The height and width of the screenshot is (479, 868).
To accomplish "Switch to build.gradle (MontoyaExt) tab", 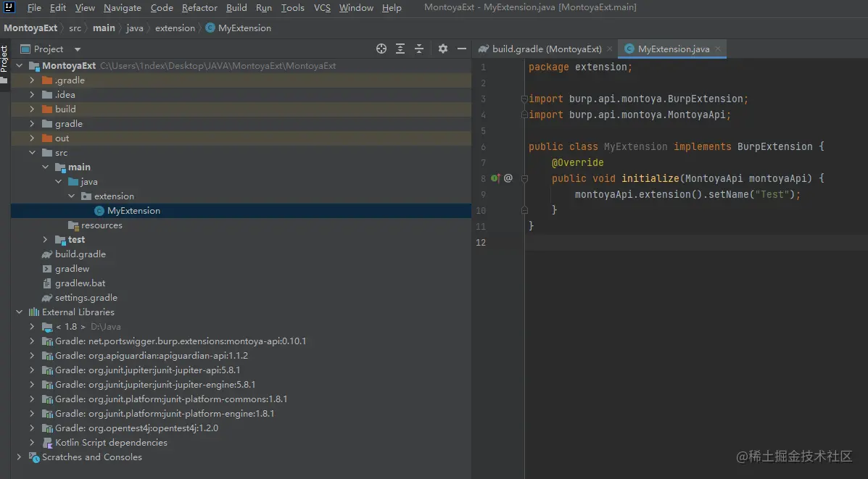I will coord(546,49).
